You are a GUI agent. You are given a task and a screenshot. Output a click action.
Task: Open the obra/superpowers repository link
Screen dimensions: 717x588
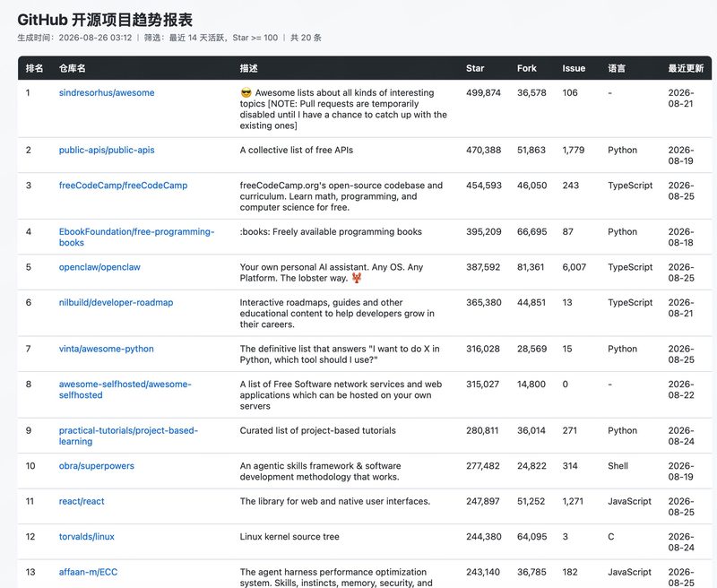97,466
